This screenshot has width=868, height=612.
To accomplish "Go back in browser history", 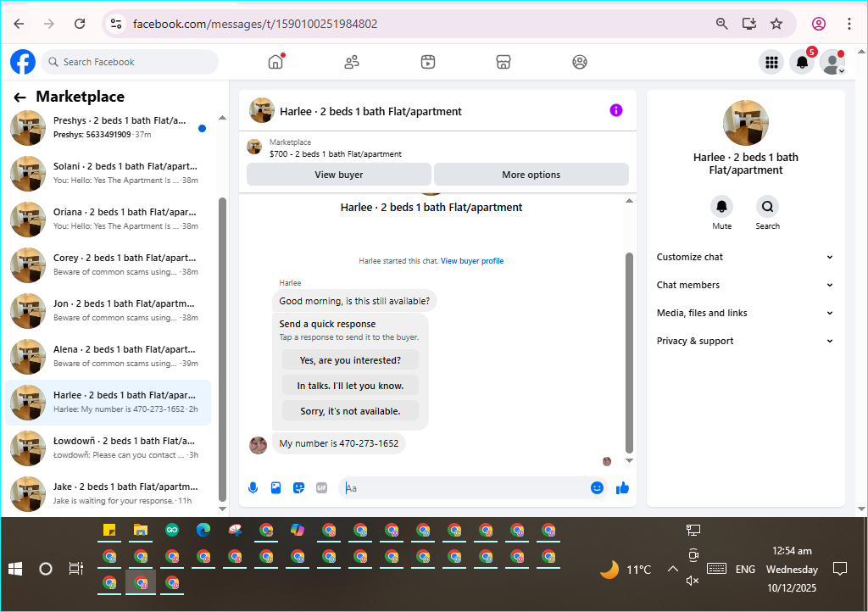I will (19, 24).
